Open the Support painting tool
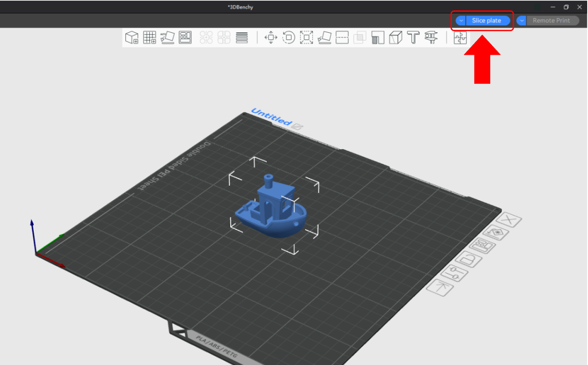 (x=377, y=37)
